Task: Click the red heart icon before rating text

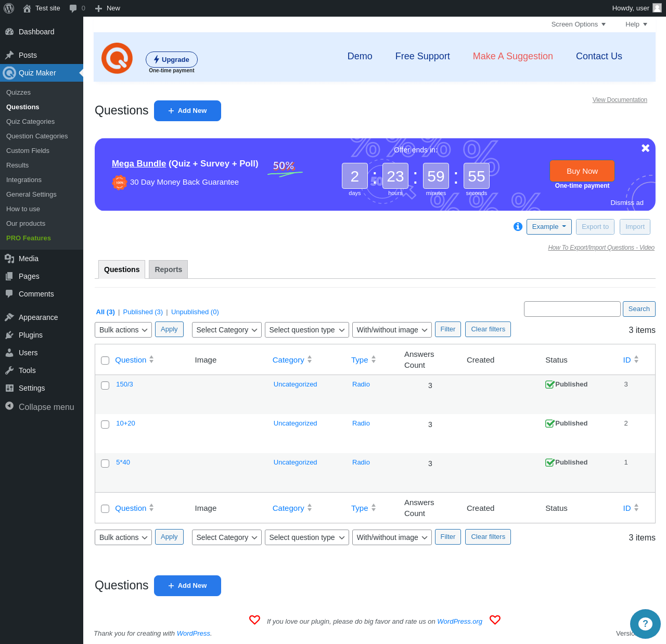Action: [x=254, y=620]
